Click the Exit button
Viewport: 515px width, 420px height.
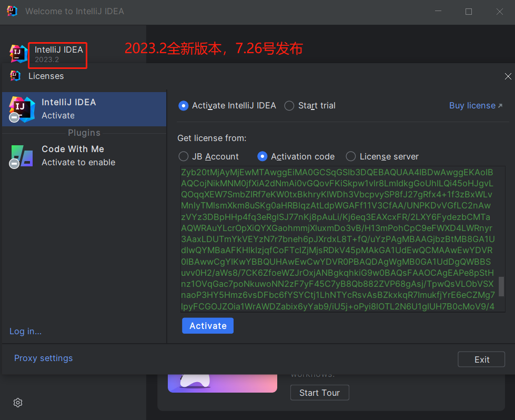(481, 359)
